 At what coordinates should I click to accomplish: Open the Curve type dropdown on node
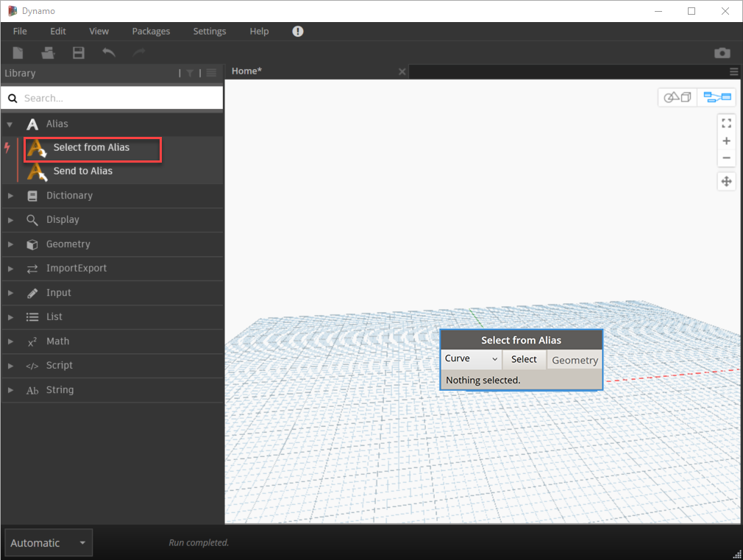pyautogui.click(x=471, y=359)
